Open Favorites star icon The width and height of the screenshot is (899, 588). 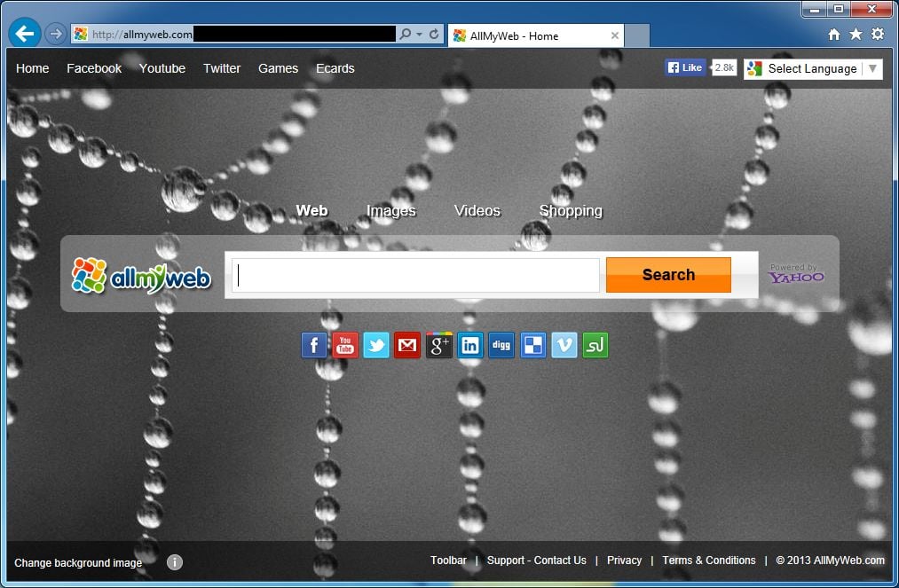tap(856, 35)
